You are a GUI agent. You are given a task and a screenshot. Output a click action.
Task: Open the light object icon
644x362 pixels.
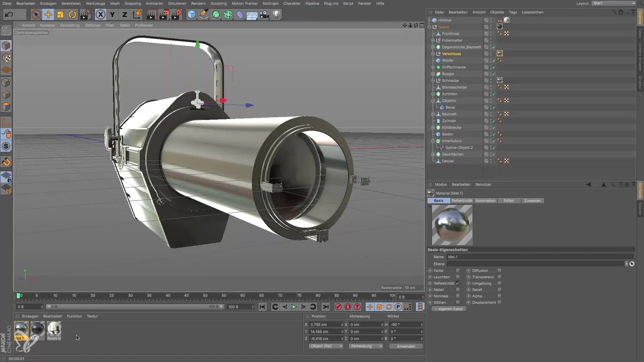(x=276, y=14)
